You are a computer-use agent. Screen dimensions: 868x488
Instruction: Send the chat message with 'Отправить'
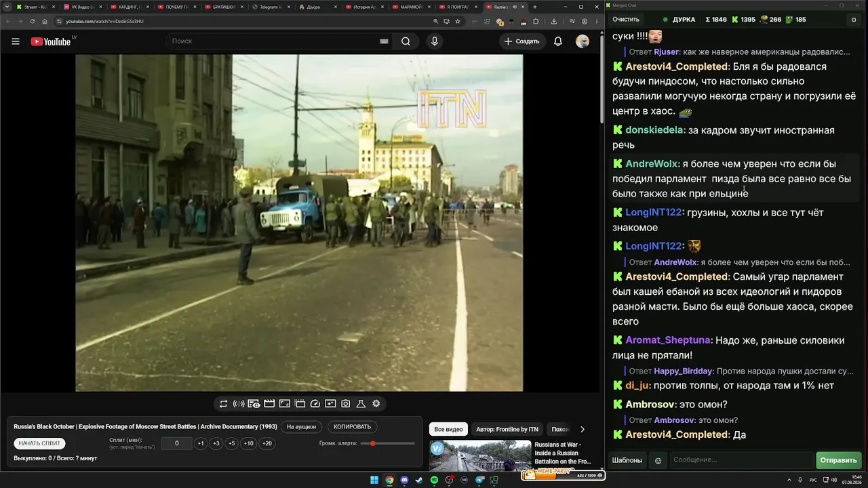(838, 460)
